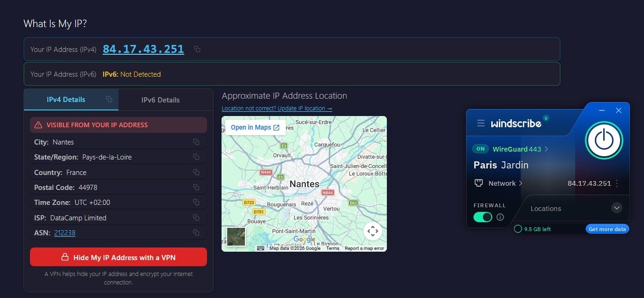Click Get more data button

607,229
